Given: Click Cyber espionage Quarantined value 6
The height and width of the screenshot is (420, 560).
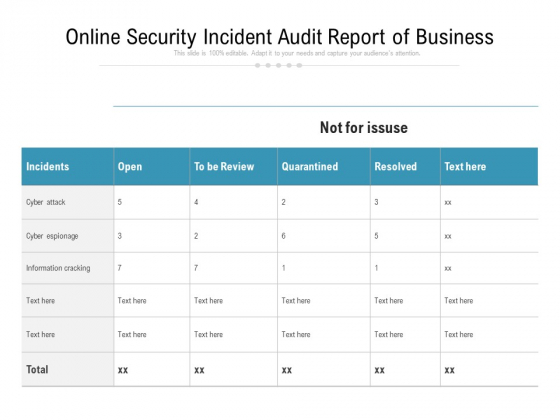Looking at the screenshot, I should (x=284, y=236).
